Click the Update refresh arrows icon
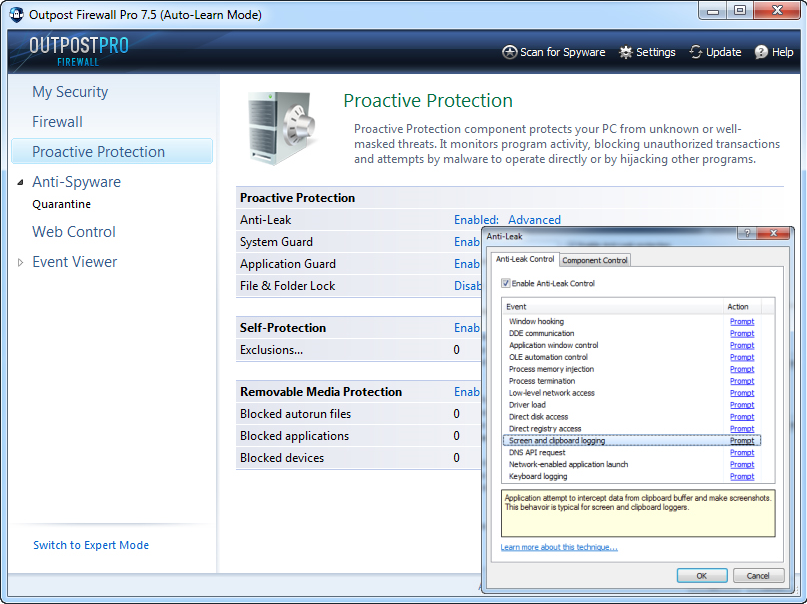The height and width of the screenshot is (604, 807). pyautogui.click(x=696, y=52)
